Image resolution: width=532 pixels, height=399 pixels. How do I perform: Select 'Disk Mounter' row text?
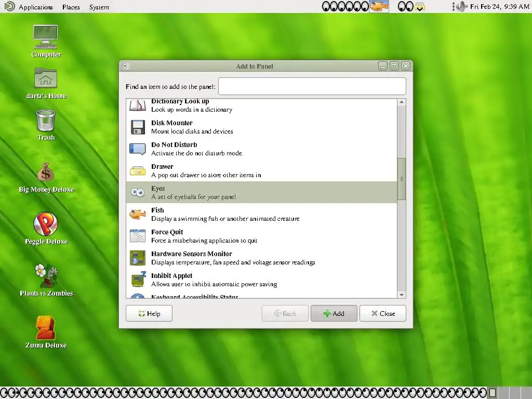coord(172,123)
